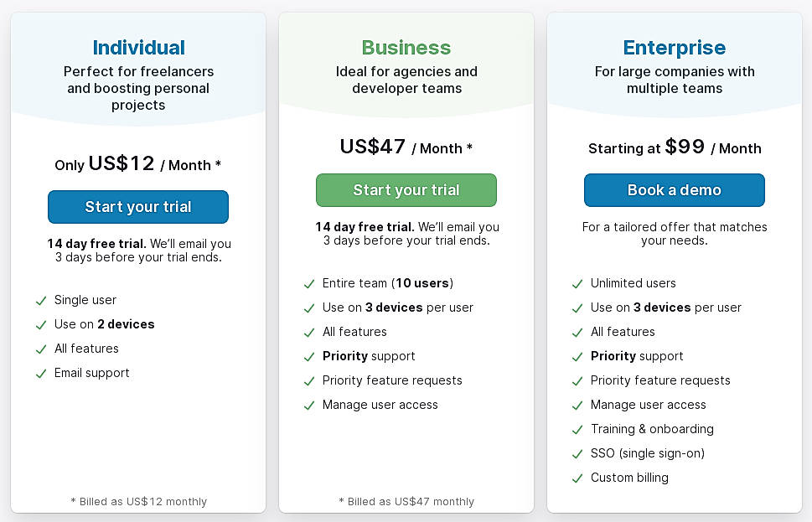Click the checkmark beside Use on 2 devices
Screen dimensions: 812x522
coord(41,325)
